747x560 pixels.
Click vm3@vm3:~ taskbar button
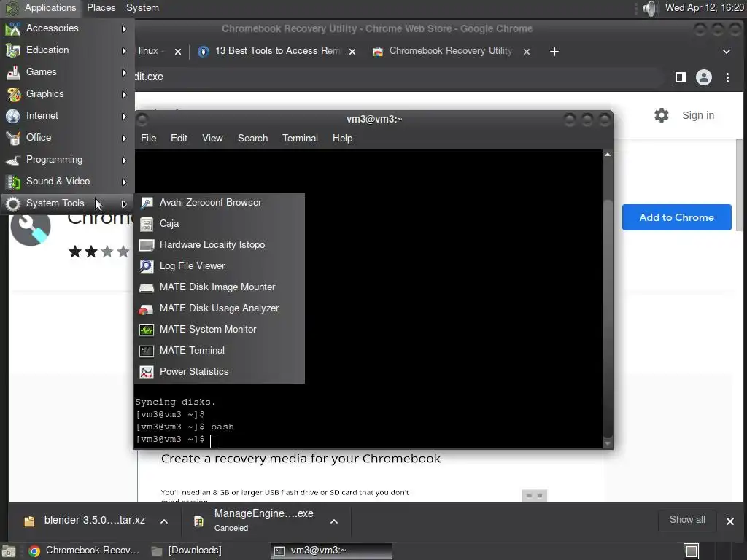pos(332,551)
